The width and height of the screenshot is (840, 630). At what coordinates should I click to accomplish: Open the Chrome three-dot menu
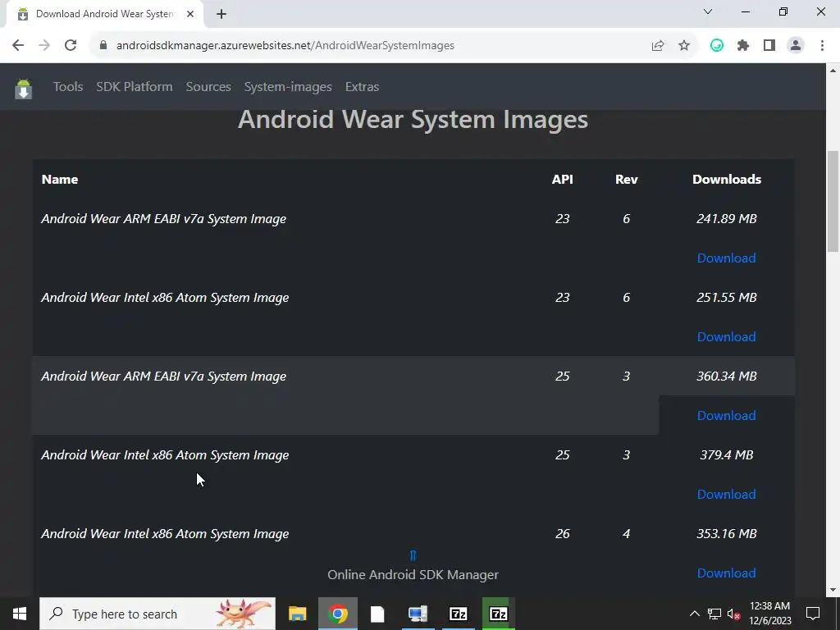822,46
